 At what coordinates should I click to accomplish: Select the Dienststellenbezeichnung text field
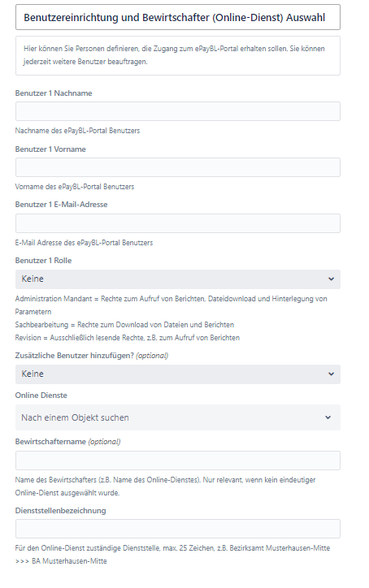point(177,529)
